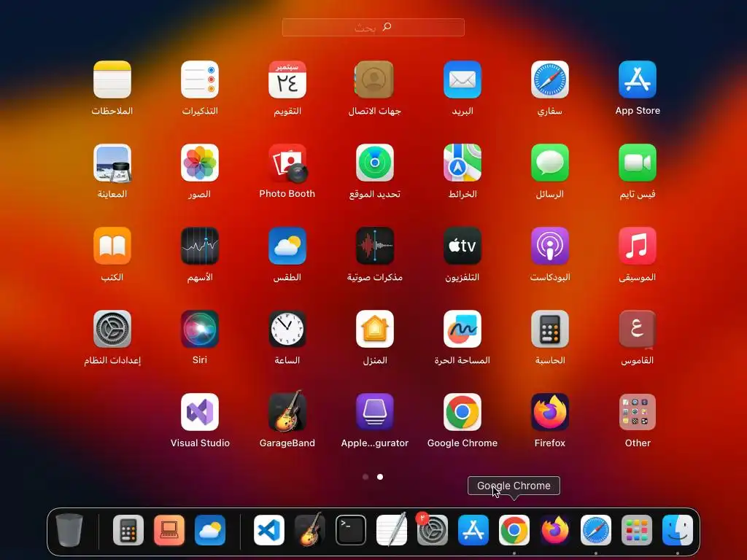Open the Clock app (الساعة)

287,329
